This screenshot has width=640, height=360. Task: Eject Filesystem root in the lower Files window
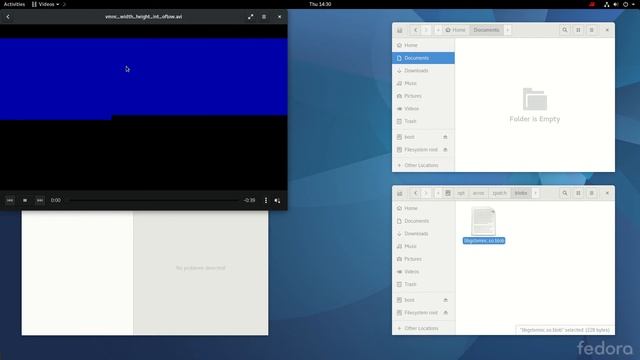(445, 313)
